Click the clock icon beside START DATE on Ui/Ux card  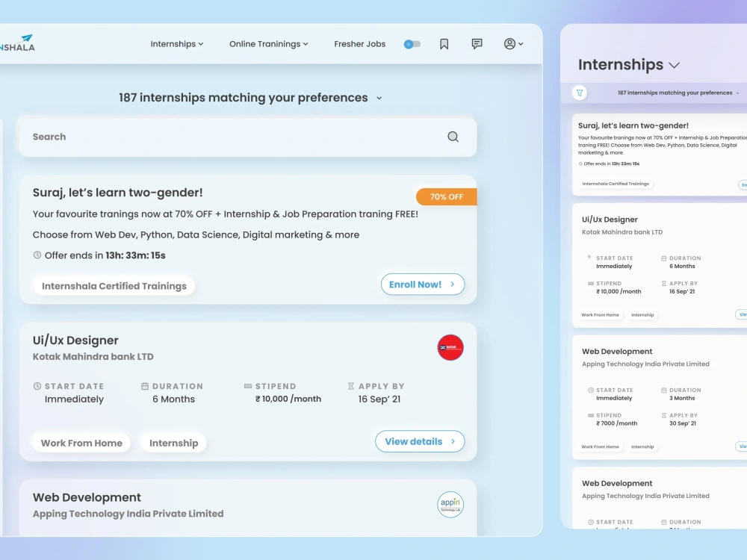coord(37,386)
